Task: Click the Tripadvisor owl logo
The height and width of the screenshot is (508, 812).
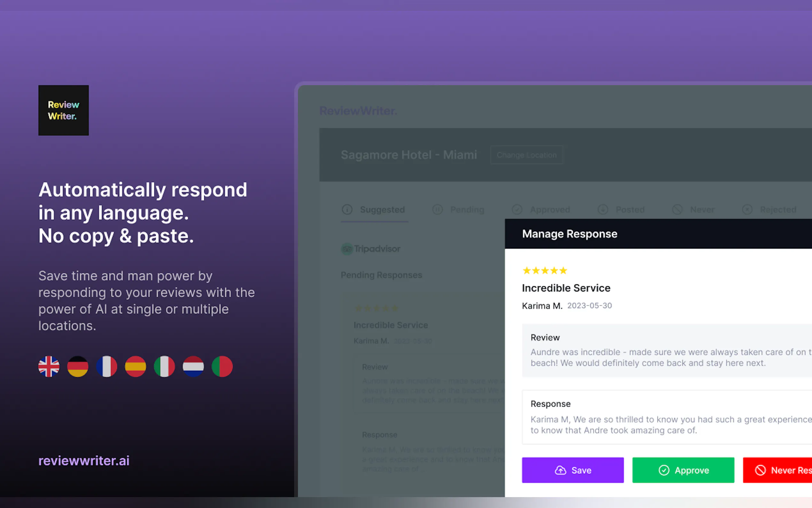Action: pyautogui.click(x=347, y=249)
